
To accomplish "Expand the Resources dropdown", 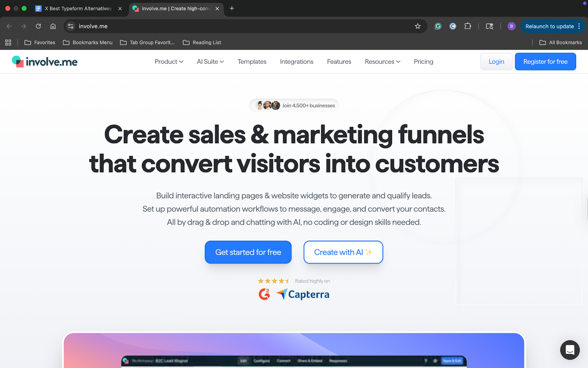I will [382, 61].
